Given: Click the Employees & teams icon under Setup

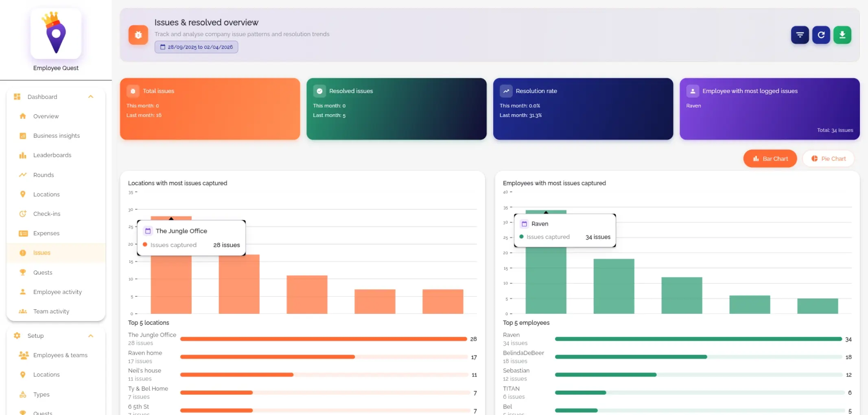Looking at the screenshot, I should [23, 355].
